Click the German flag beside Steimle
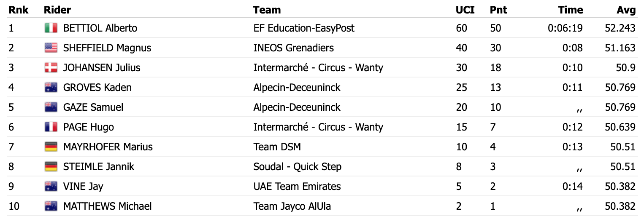Viewport: 644px width, 219px height. pos(51,167)
